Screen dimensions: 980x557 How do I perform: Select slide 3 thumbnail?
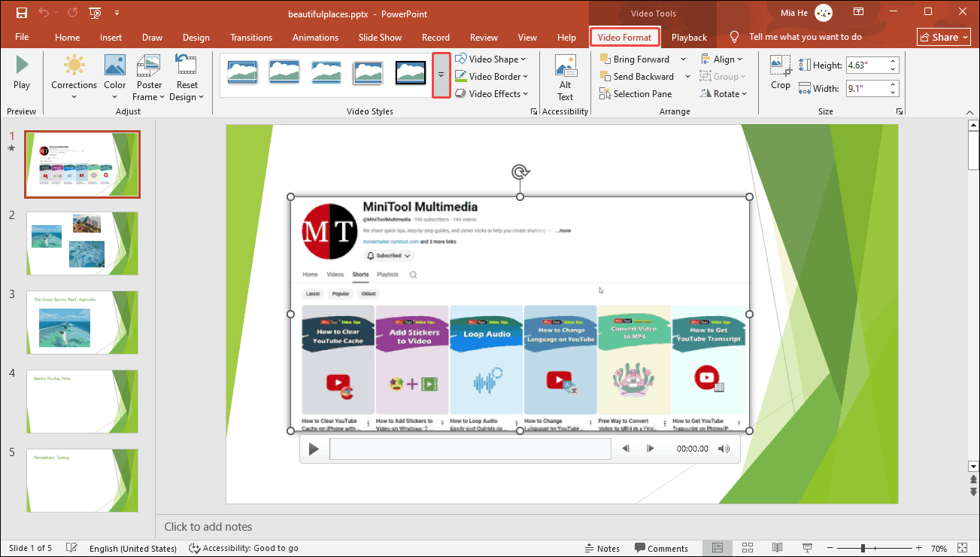coord(82,322)
